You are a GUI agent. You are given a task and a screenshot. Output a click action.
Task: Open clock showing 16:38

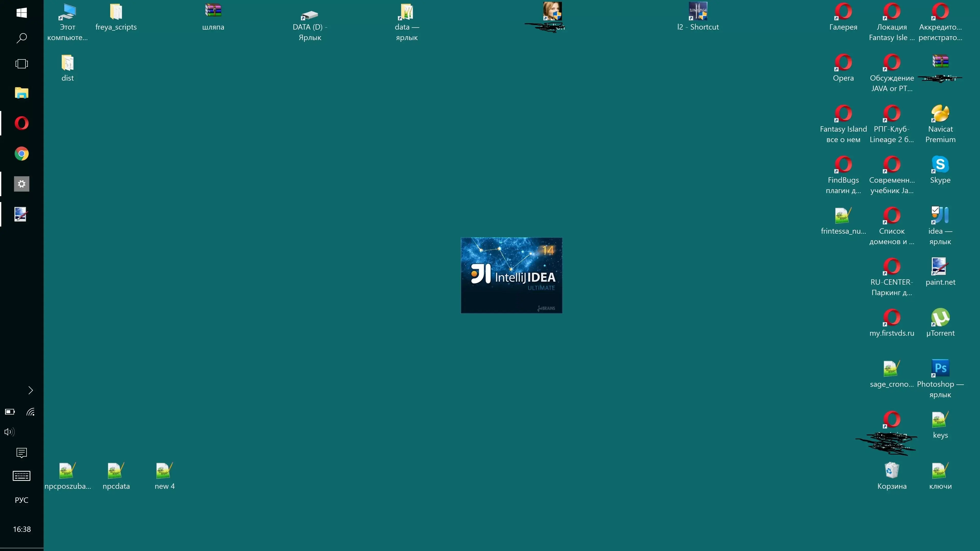coord(22,529)
